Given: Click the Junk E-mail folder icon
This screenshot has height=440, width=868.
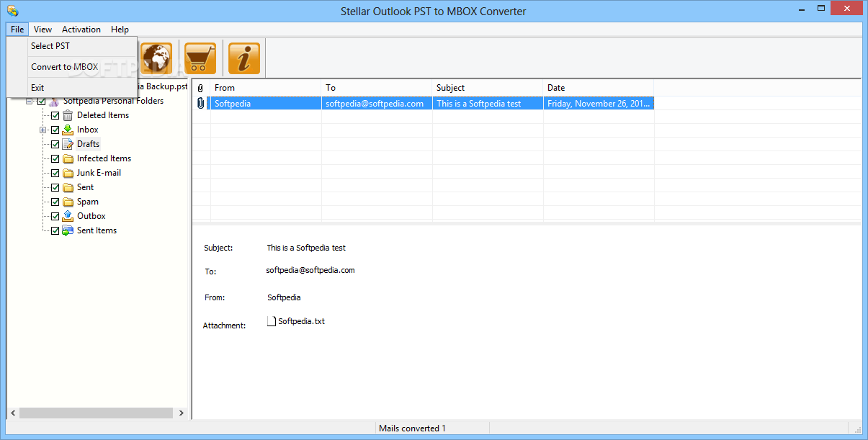Looking at the screenshot, I should 68,173.
